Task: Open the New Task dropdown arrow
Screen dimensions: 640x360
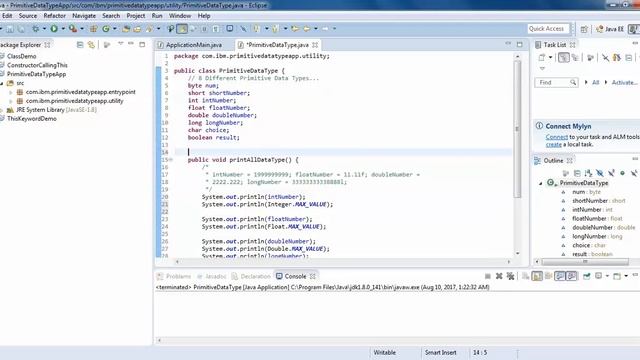Action: (x=550, y=58)
